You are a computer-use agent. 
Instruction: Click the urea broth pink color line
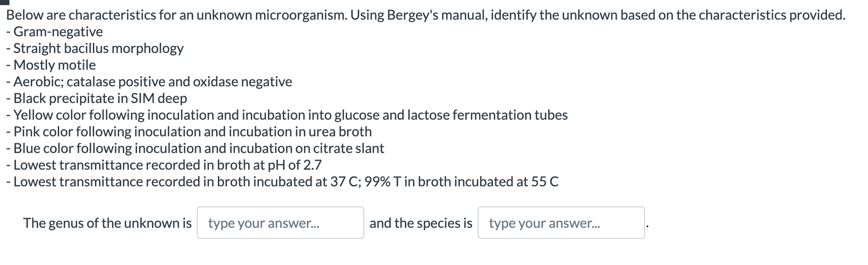pyautogui.click(x=190, y=132)
